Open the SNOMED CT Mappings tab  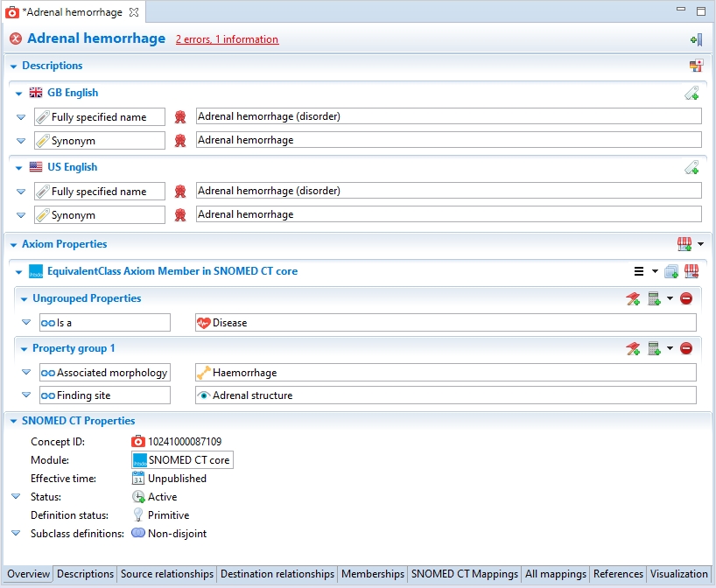point(464,574)
